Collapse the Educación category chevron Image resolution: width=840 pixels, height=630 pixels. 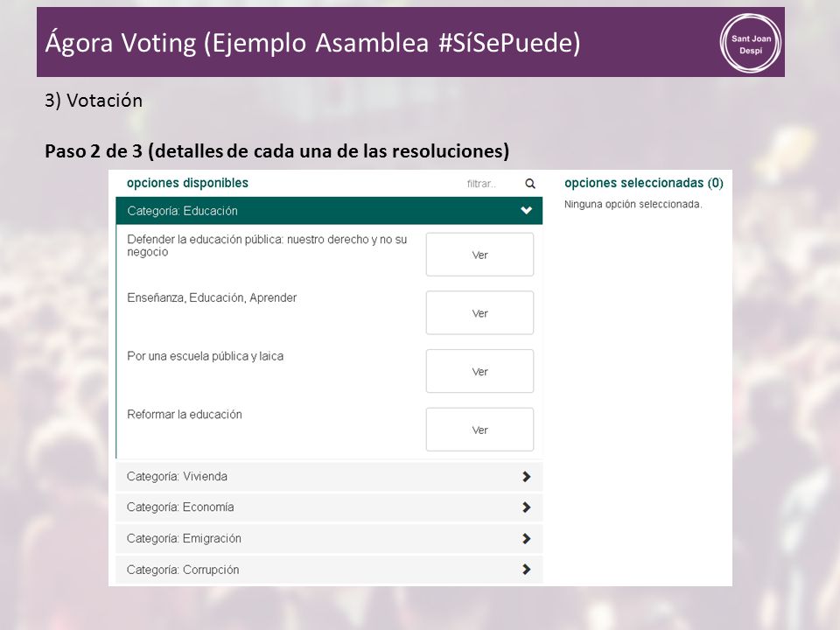tap(526, 211)
